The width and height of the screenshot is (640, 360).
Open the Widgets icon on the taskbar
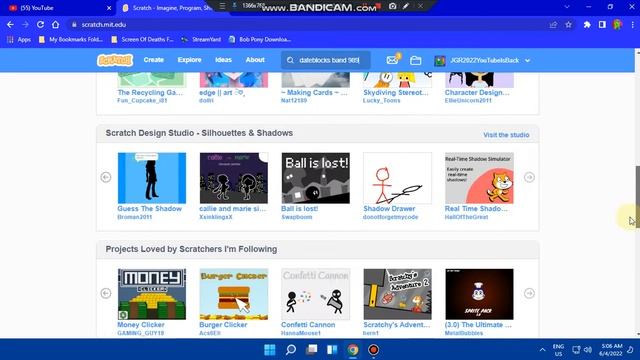[332, 350]
